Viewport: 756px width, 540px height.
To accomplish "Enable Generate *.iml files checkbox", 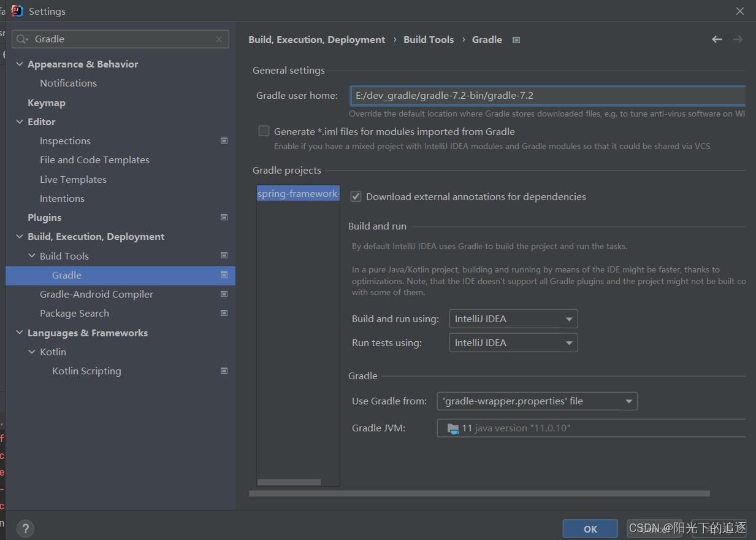I will 264,131.
